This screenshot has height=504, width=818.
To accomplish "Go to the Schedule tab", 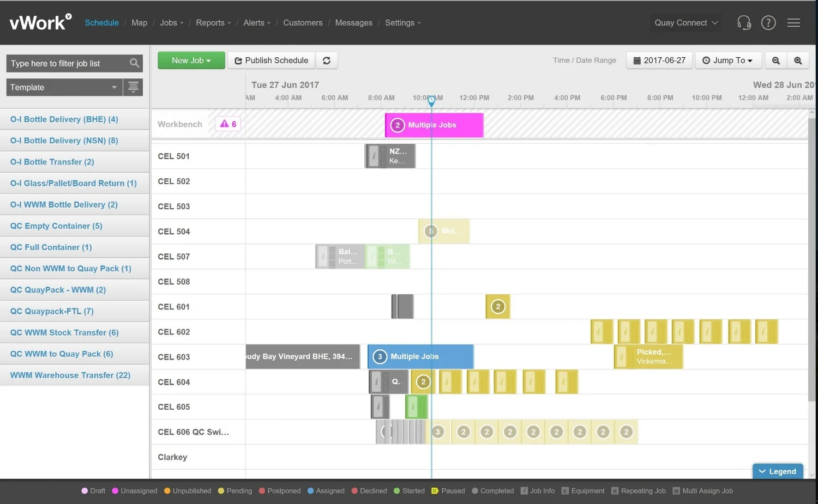I will point(101,23).
